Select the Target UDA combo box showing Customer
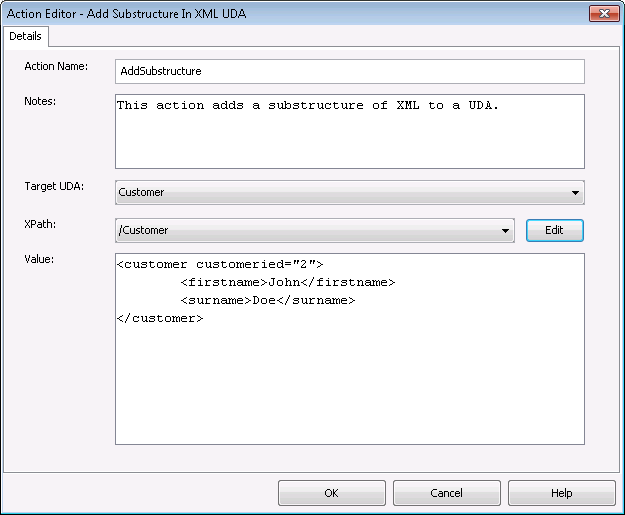Screen dimensions: 625x515 pos(350,193)
